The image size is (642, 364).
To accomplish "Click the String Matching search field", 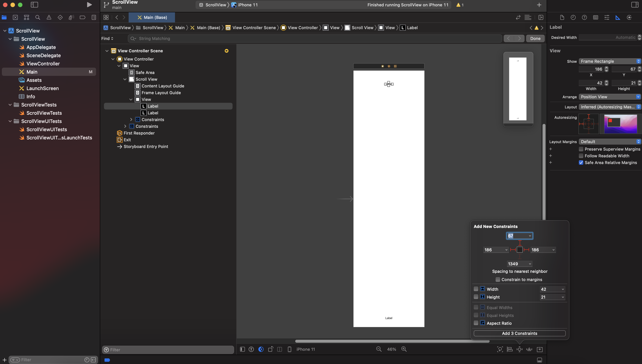I will [x=315, y=38].
